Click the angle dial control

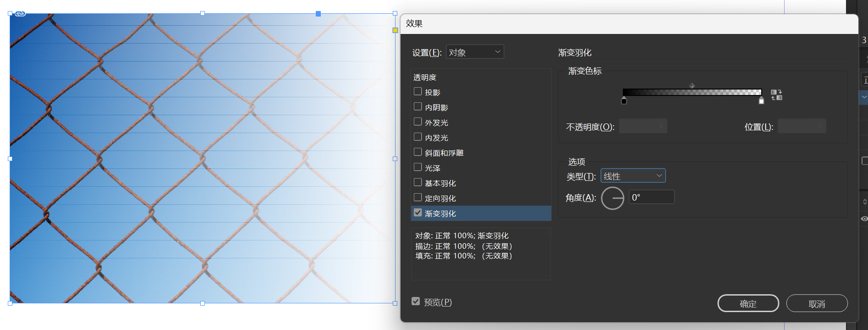click(613, 198)
